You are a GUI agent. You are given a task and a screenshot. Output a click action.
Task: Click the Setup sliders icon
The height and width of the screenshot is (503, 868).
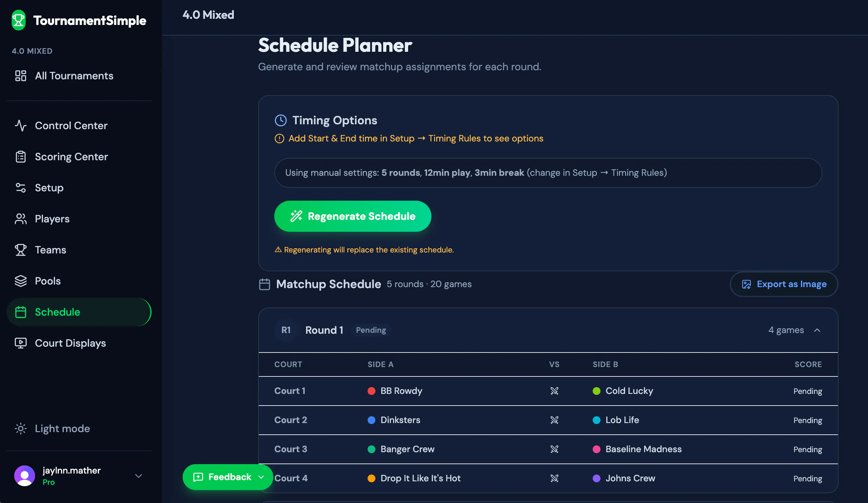[x=21, y=188]
